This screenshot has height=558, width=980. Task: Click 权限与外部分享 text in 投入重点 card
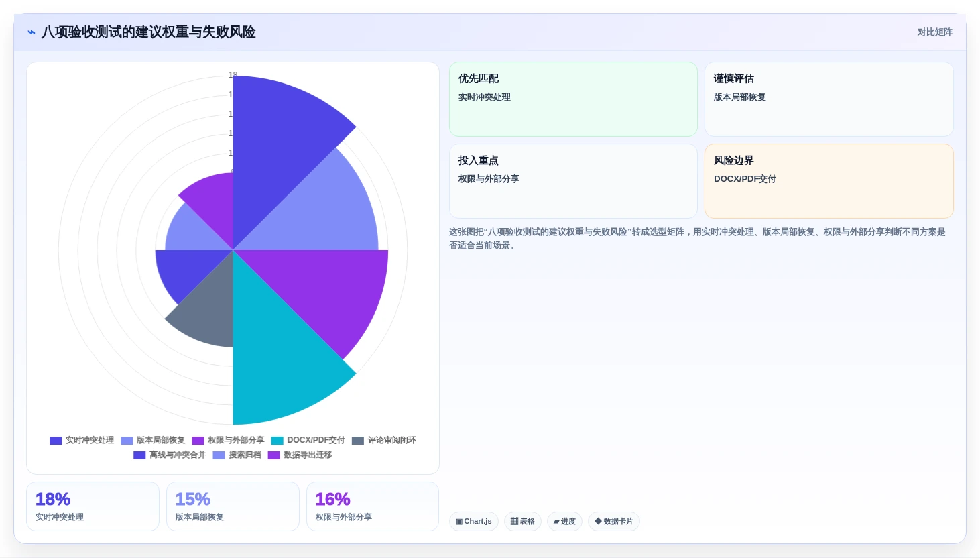point(489,179)
